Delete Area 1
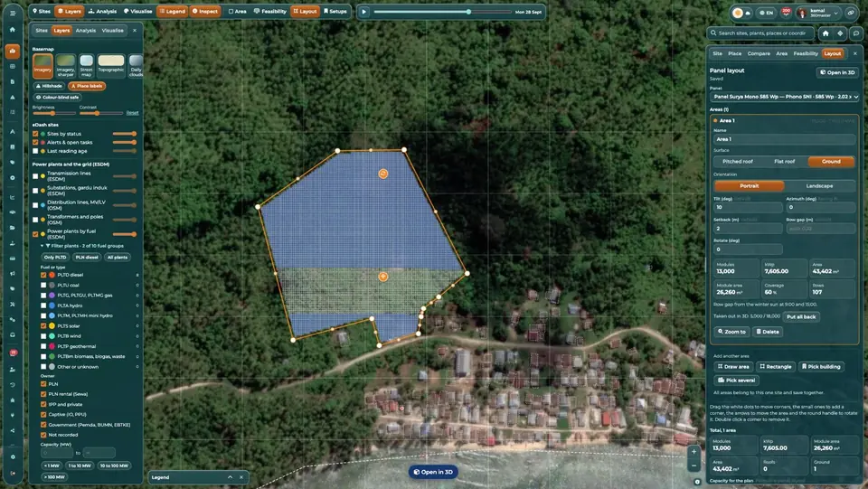 pyautogui.click(x=768, y=332)
